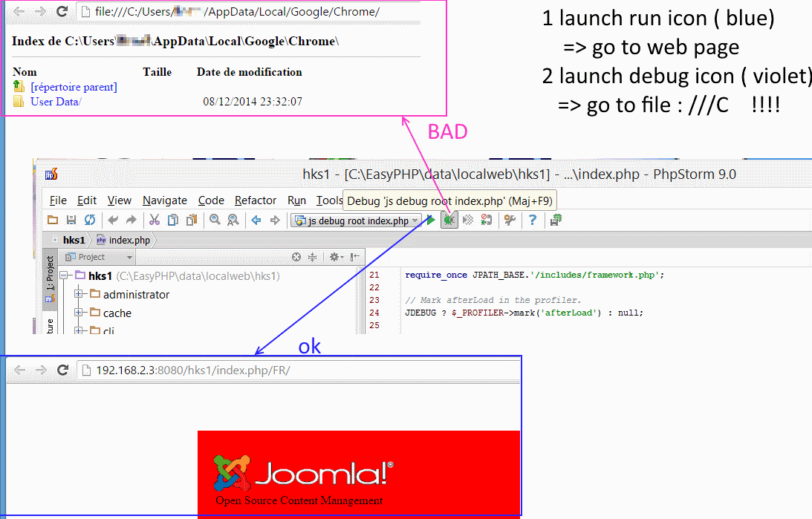Start debugging with the bug icon
Viewport: 812px width, 519px height.
click(x=449, y=221)
